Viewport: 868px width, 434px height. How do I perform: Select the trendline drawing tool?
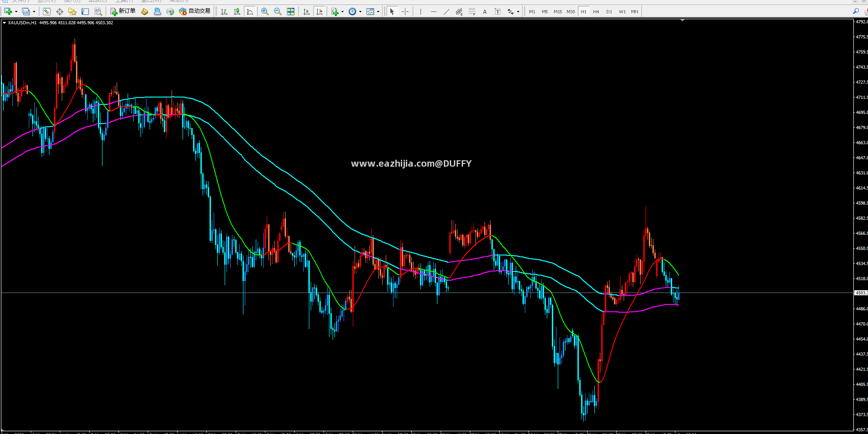(446, 11)
